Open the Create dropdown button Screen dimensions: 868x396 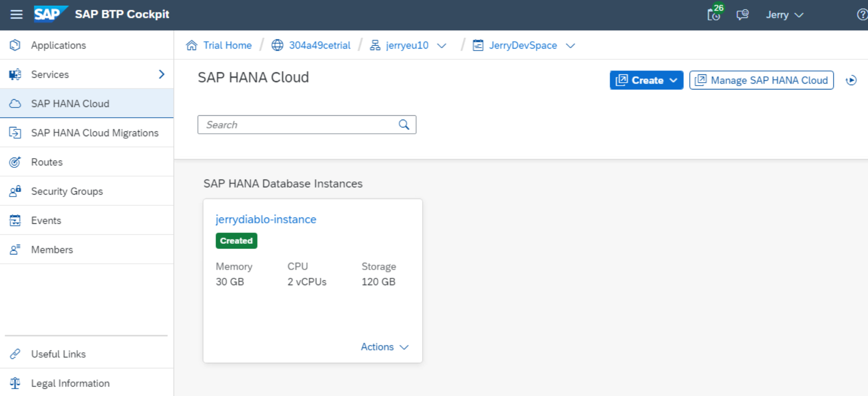[646, 80]
